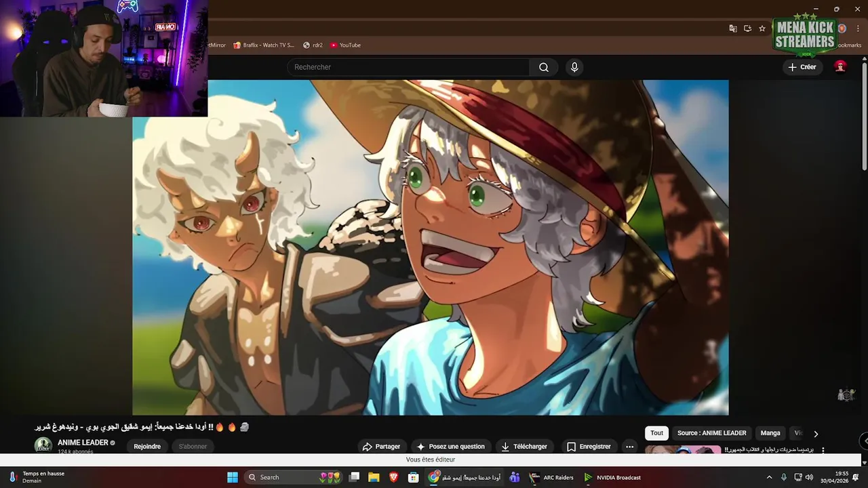Bookmark this page with the star icon
868x488 pixels.
pos(762,28)
